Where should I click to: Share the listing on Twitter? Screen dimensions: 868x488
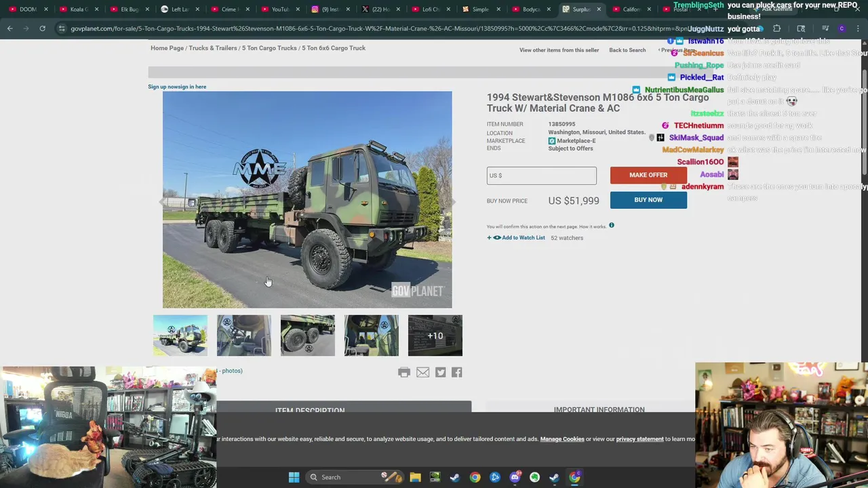point(441,372)
